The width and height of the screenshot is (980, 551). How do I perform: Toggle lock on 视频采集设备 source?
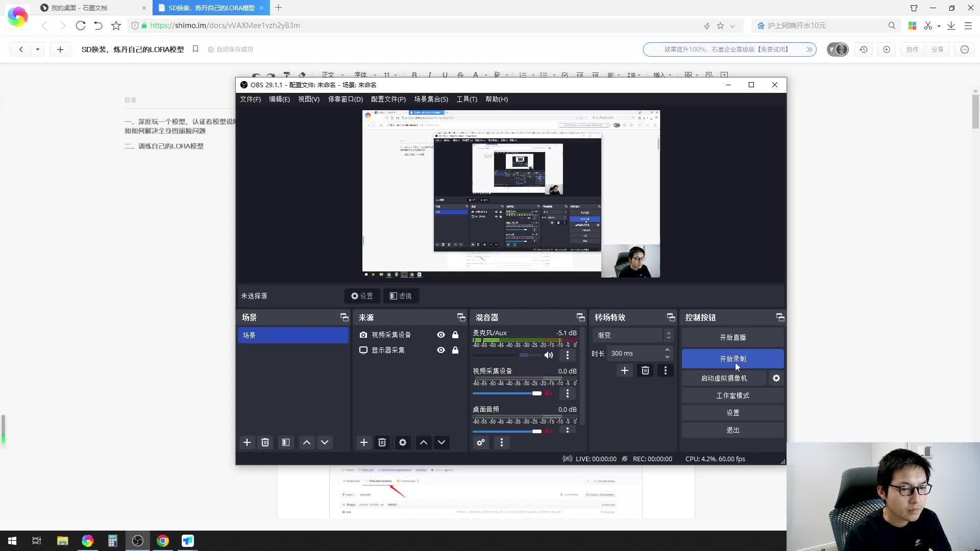click(455, 335)
